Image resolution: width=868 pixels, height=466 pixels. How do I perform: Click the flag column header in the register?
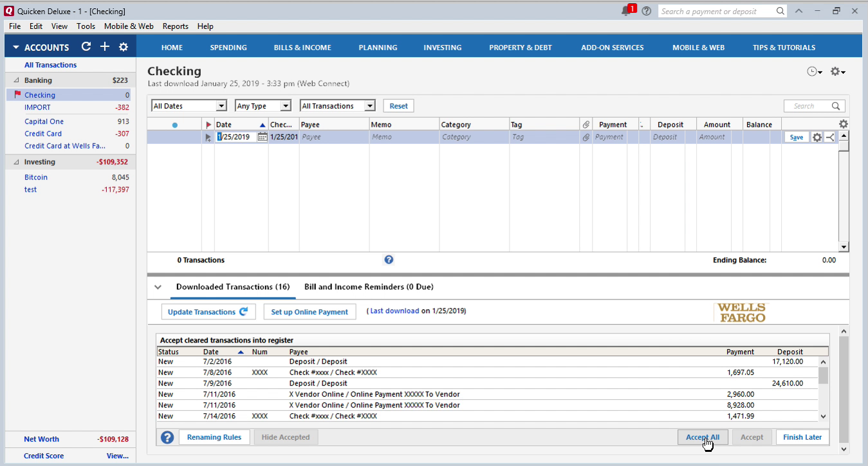(208, 125)
